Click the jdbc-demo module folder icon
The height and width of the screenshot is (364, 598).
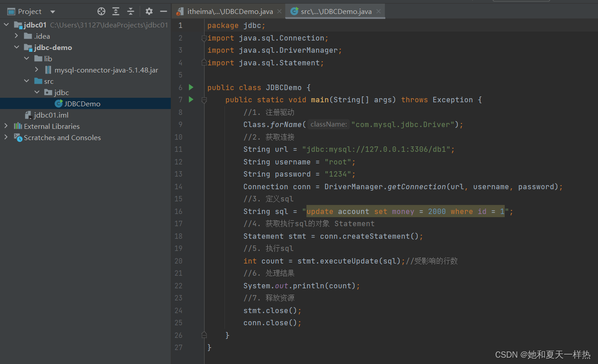click(28, 48)
